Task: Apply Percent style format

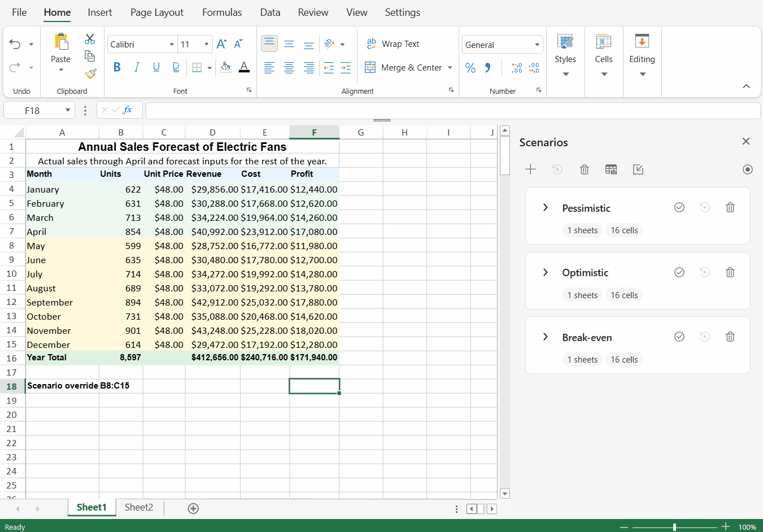Action: tap(470, 68)
